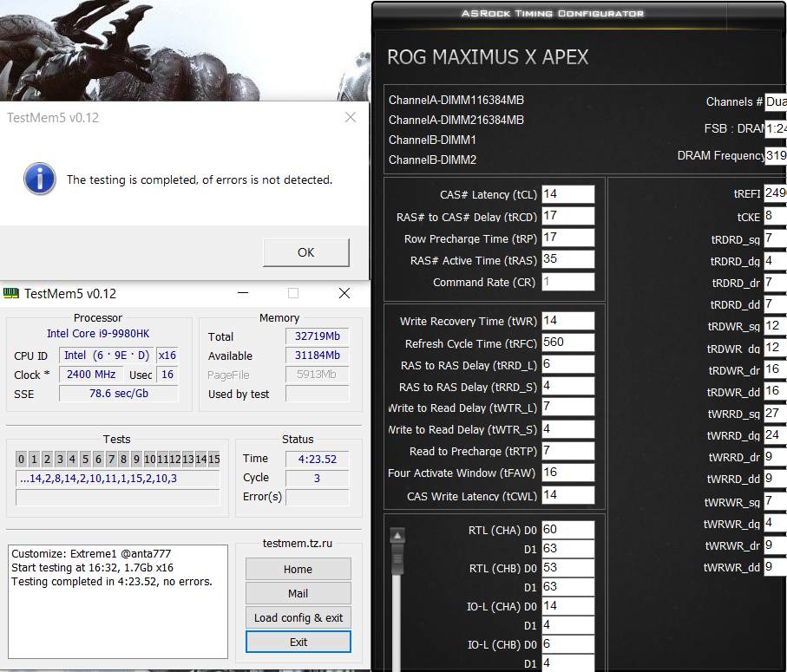Click ChannelA-DIMM116384MB entry
The height and width of the screenshot is (672, 787).
point(456,100)
